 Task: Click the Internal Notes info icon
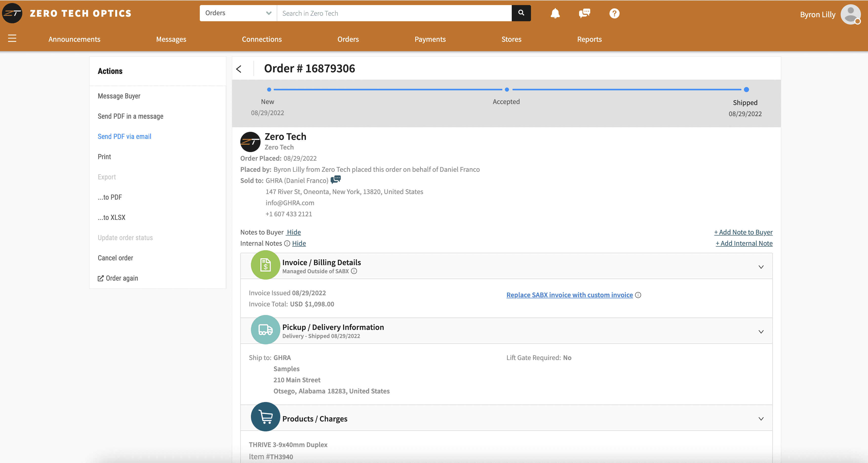coord(287,243)
